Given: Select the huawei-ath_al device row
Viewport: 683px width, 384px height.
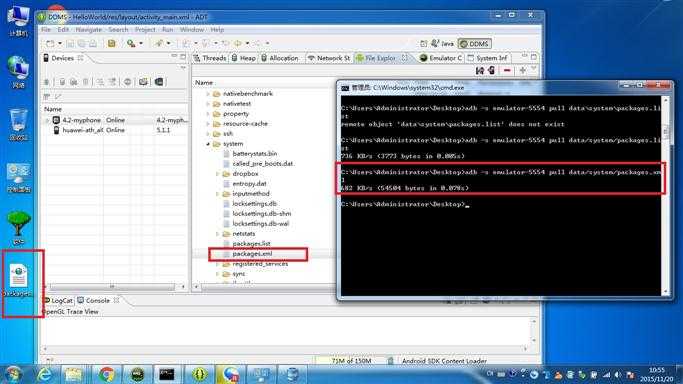Looking at the screenshot, I should (116, 130).
